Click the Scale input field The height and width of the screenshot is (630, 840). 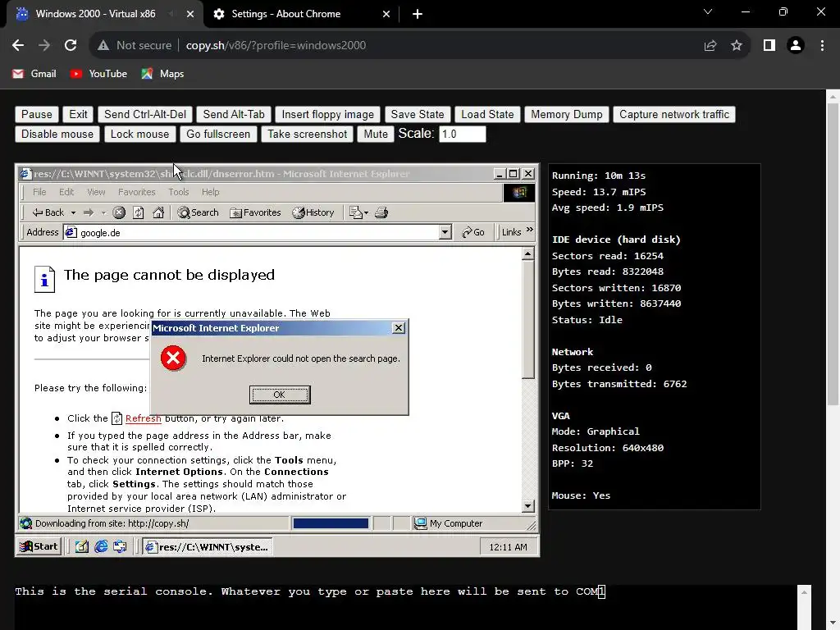coord(463,134)
